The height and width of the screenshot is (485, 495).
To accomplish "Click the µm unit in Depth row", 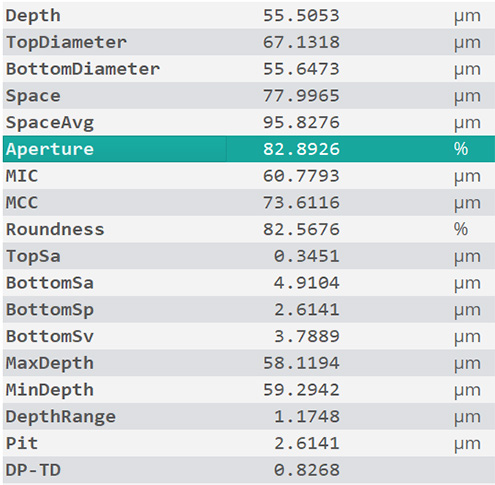I will tap(467, 17).
